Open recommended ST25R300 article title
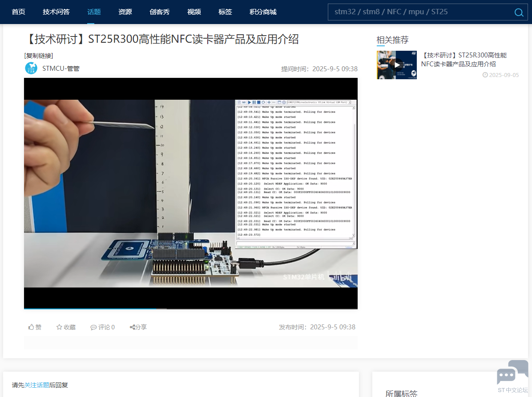532x397 pixels. (464, 60)
